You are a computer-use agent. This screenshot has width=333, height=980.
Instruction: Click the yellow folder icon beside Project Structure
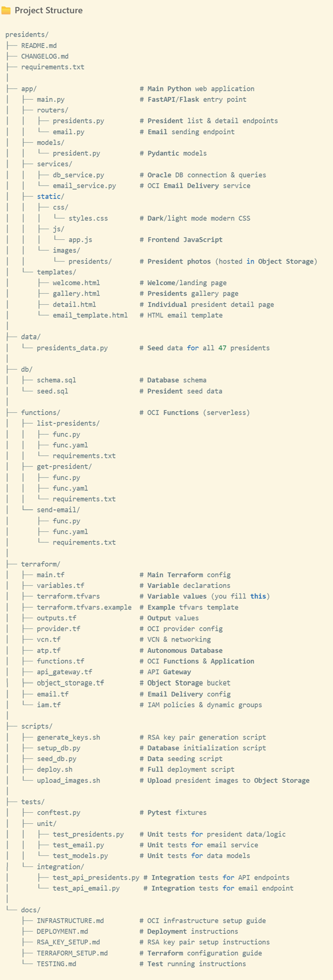6,11
